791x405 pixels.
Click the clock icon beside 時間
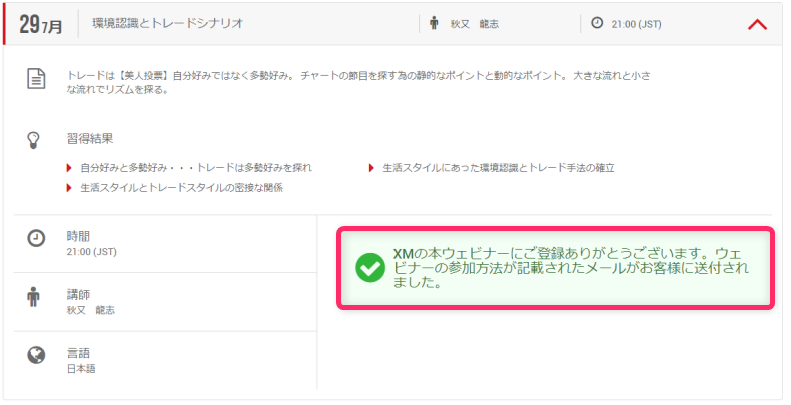36,238
